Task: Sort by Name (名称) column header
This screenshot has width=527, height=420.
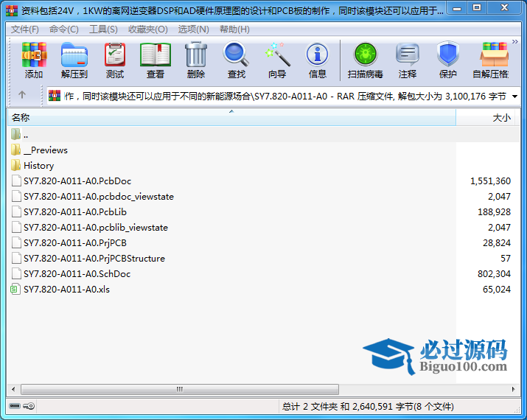Action: coord(231,118)
